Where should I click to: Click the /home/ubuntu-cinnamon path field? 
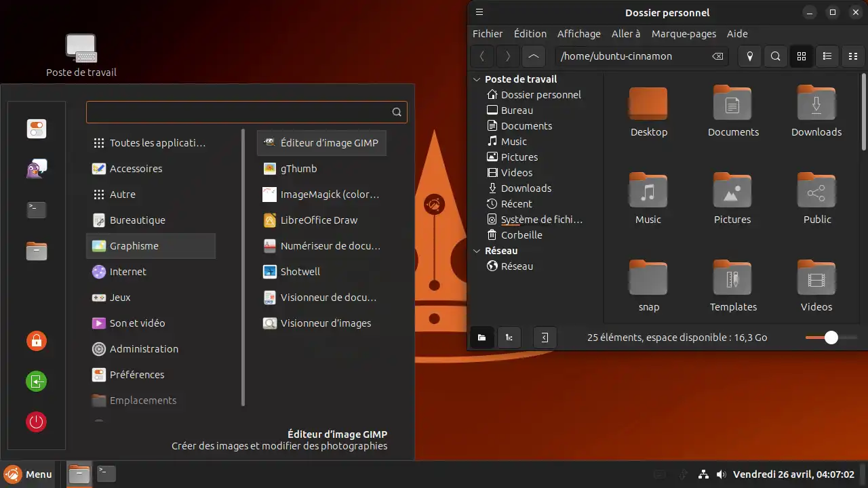point(642,56)
